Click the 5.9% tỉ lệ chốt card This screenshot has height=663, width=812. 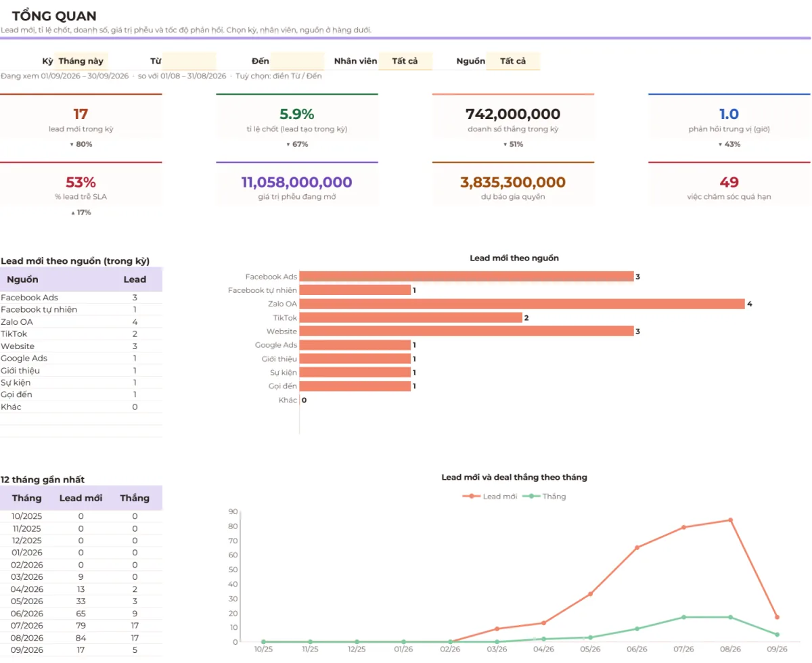[297, 123]
